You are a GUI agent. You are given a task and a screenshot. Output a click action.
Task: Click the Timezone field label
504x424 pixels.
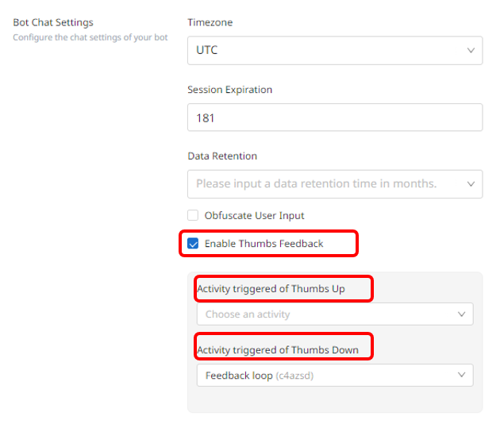point(210,22)
